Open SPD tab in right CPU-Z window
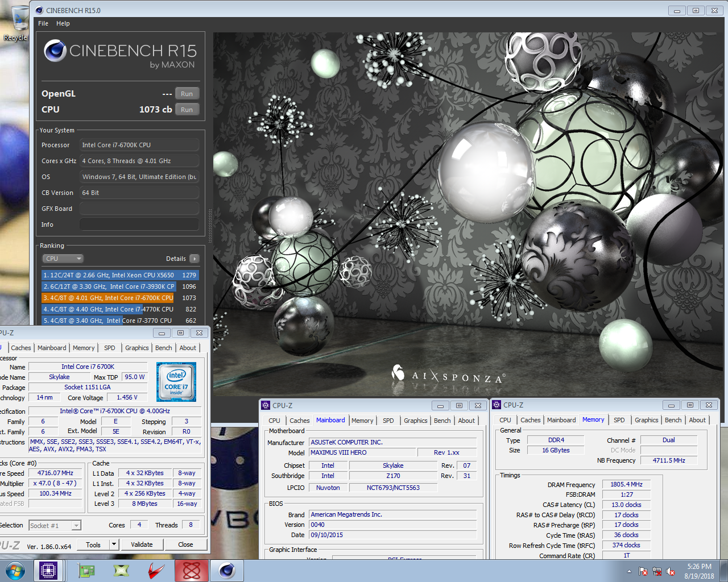 619,420
